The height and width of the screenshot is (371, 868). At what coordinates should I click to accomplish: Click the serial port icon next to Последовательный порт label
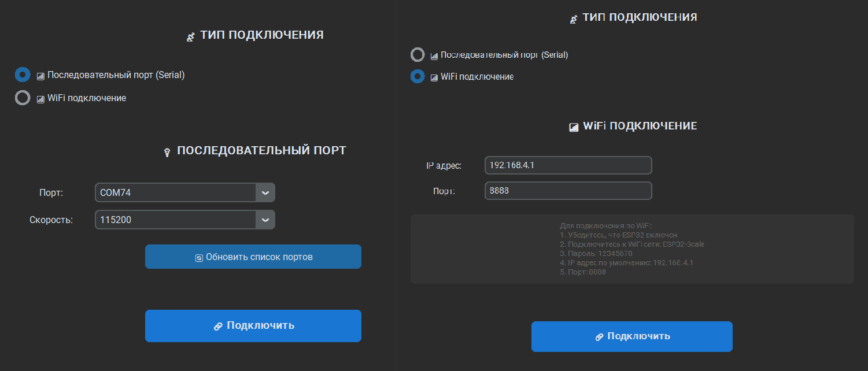tap(39, 75)
